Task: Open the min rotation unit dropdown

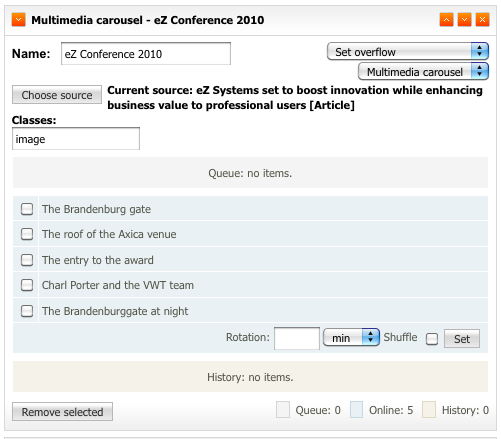Action: pyautogui.click(x=351, y=337)
